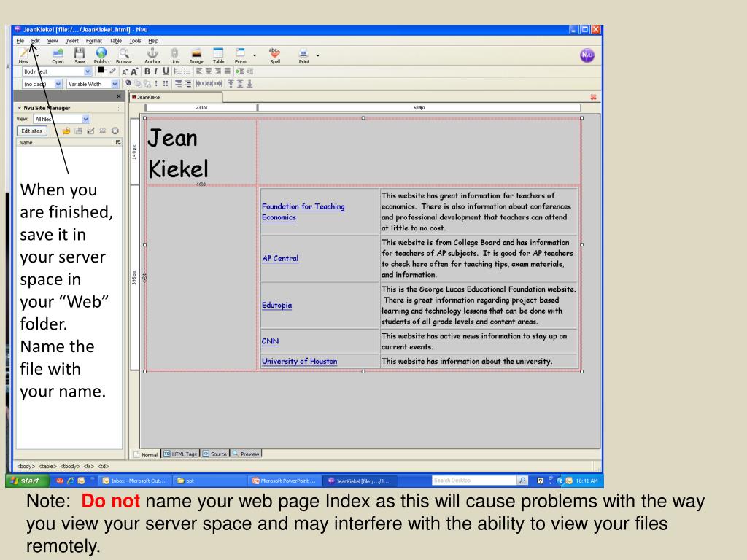Viewport: 747px width, 560px height.
Task: Toggle Italic formatting
Action: coord(156,71)
